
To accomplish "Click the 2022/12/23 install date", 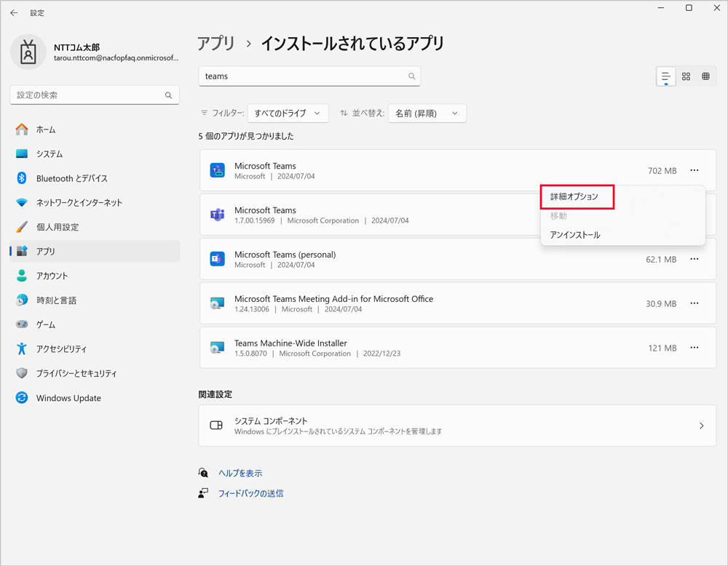I will [381, 354].
